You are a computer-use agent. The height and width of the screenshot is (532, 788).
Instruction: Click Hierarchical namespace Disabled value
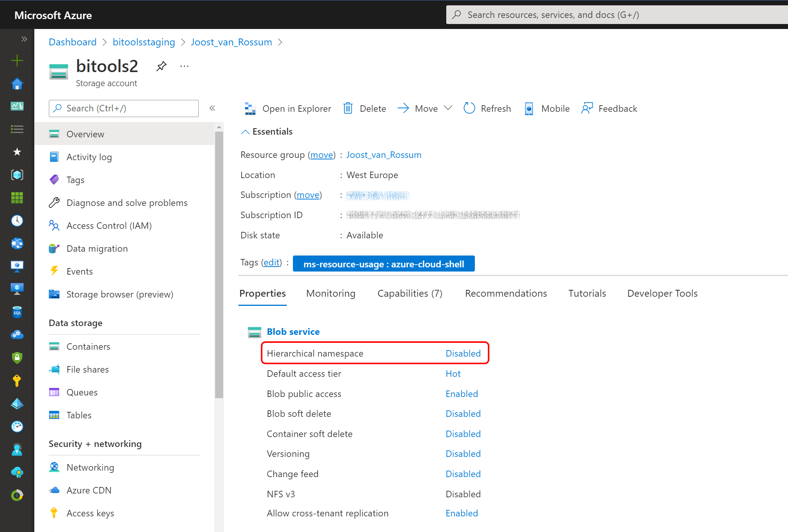point(463,354)
